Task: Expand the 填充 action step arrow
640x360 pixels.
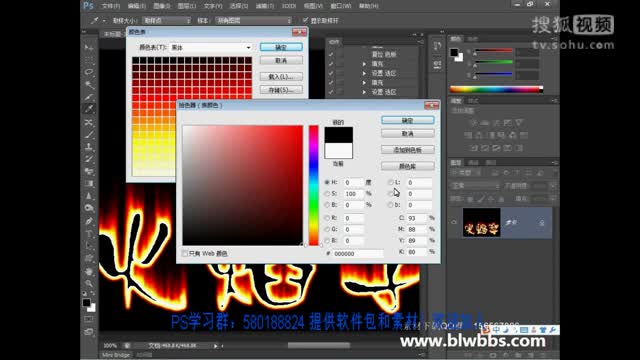Action: pos(364,64)
